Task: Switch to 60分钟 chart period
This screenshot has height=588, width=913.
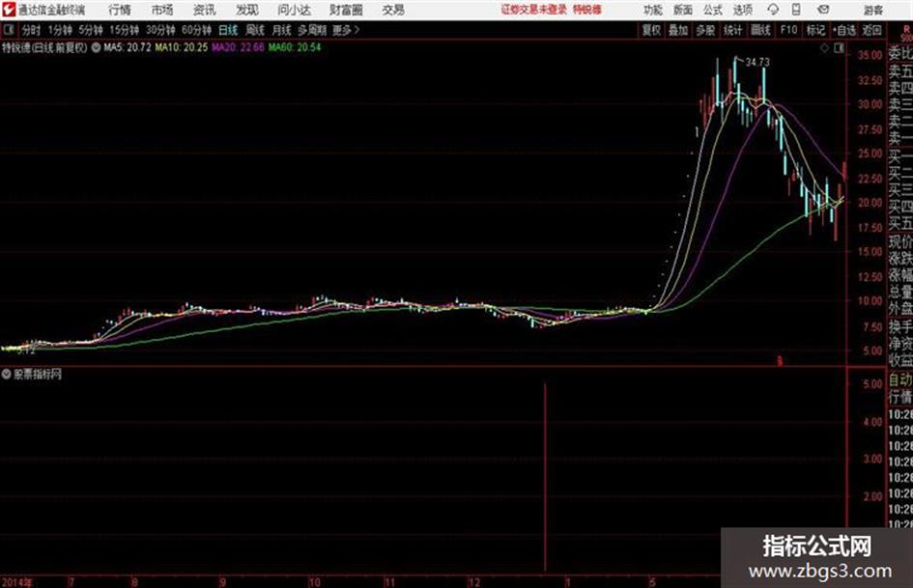Action: click(196, 30)
